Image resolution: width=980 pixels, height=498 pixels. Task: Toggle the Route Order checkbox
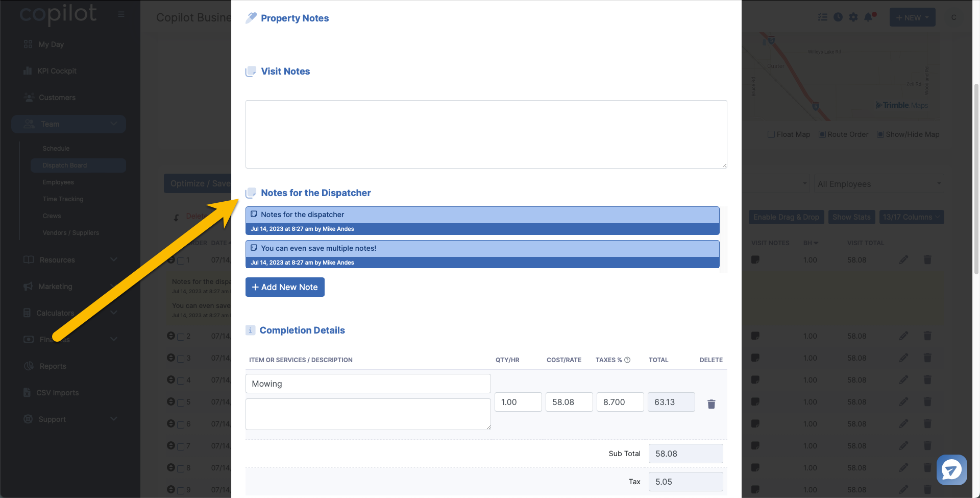(x=822, y=134)
